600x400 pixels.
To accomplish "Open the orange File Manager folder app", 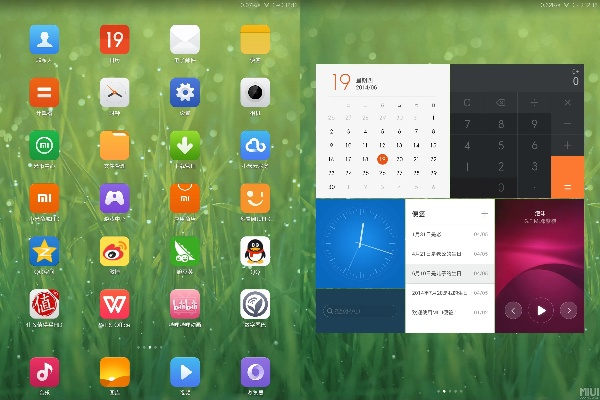I will tap(114, 146).
